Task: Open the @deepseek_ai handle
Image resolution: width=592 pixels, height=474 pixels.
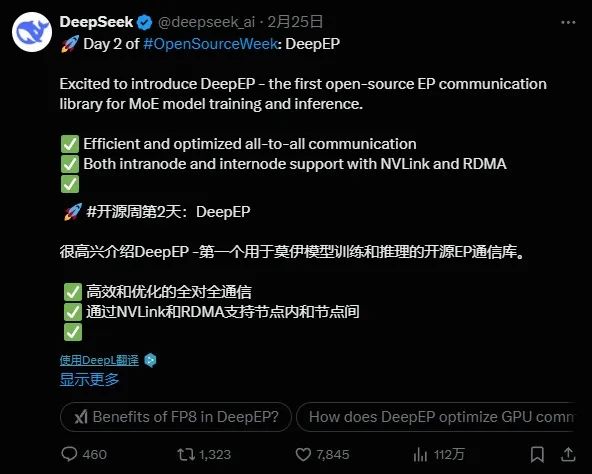Action: click(x=206, y=22)
